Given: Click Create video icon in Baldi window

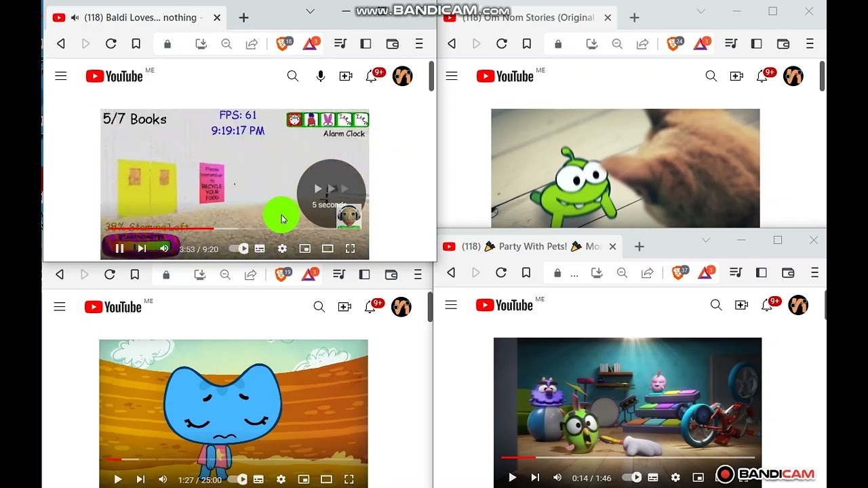Looking at the screenshot, I should (x=346, y=77).
